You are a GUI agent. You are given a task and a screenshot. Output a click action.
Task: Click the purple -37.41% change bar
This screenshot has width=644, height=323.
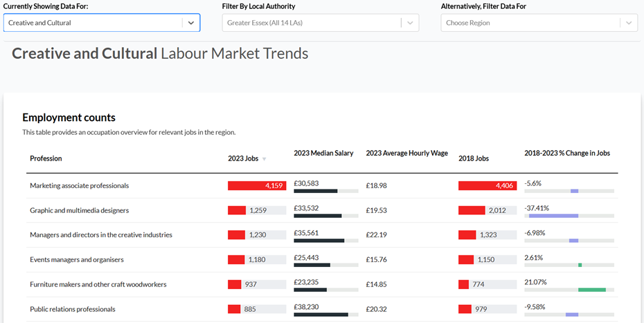click(x=553, y=216)
